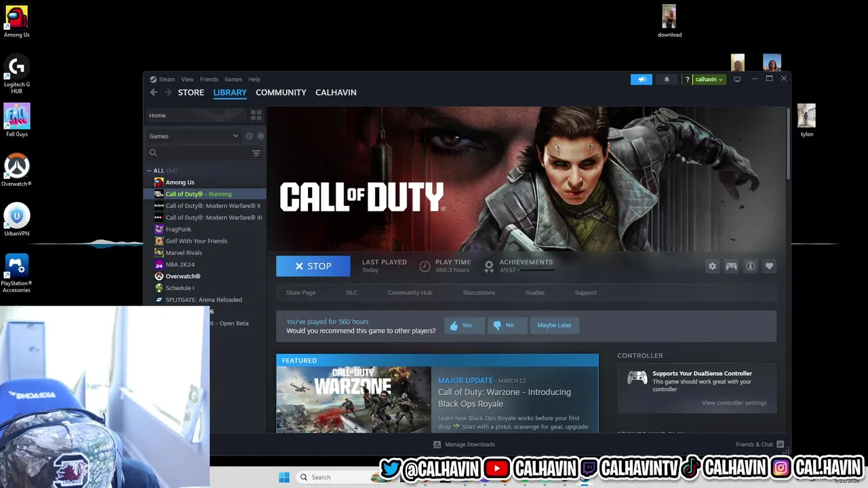The width and height of the screenshot is (868, 488).
Task: Open the Help menu
Action: (x=254, y=79)
